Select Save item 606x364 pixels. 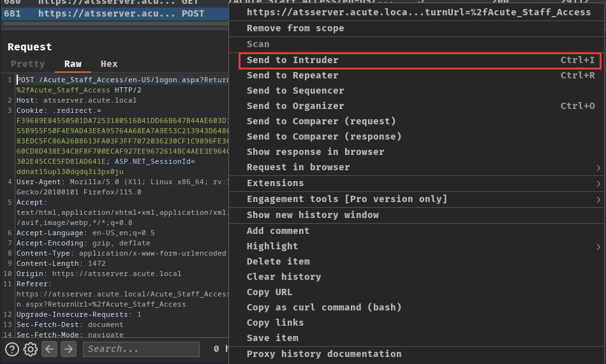point(417,338)
